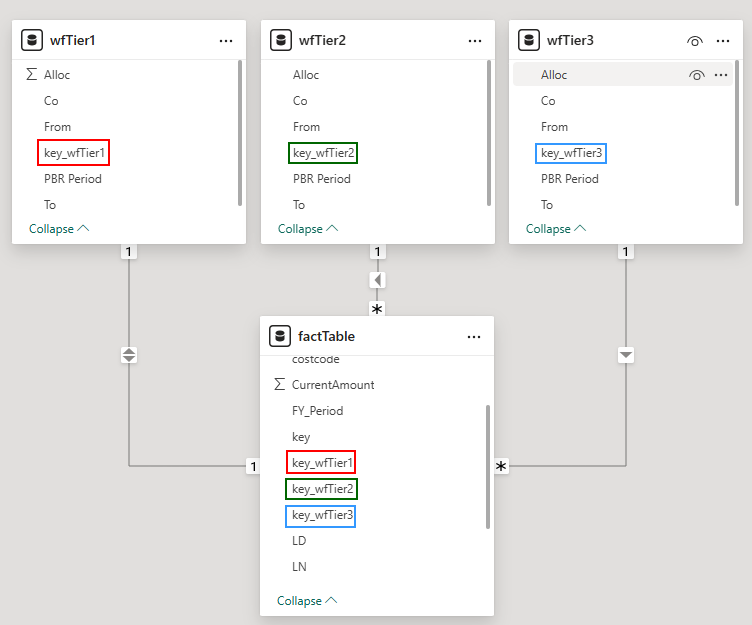Select Alloc field in wfTier1

[x=57, y=75]
